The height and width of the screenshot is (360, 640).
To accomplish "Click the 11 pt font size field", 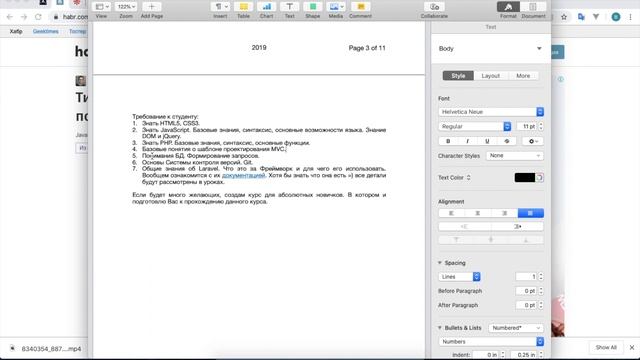I will click(527, 127).
